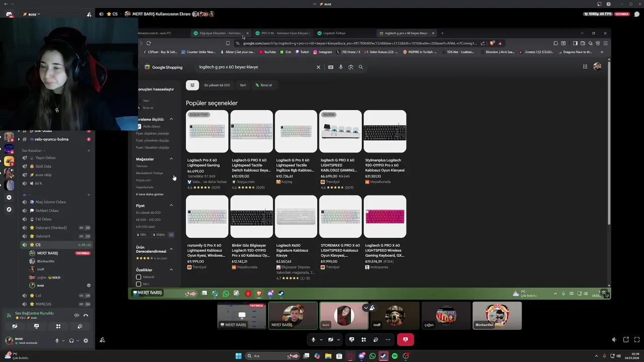This screenshot has height=362, width=644.
Task: Share screen button in voice panel
Action: click(x=36, y=326)
